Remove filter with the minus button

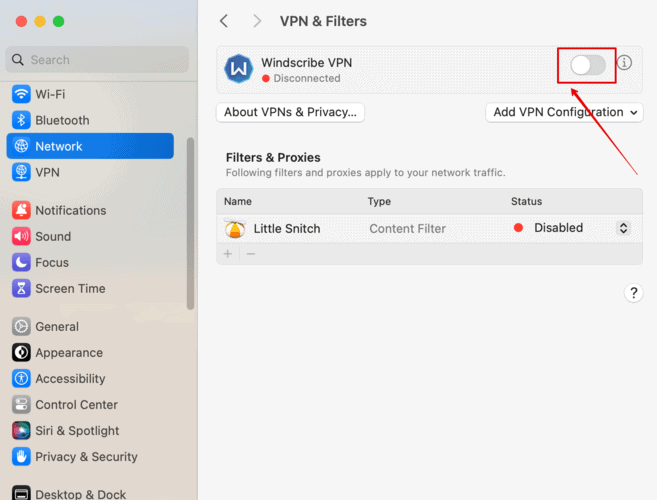point(251,254)
